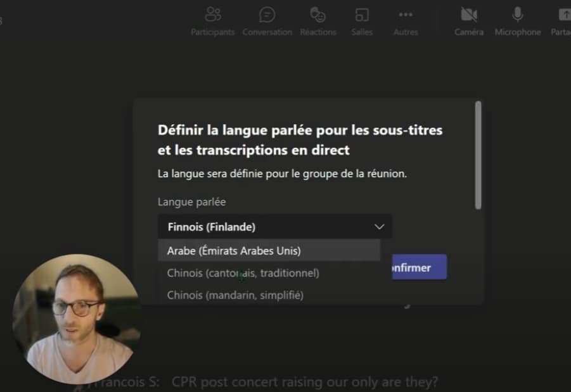Click the Partager share screen icon
This screenshot has height=392, width=571.
pyautogui.click(x=565, y=15)
